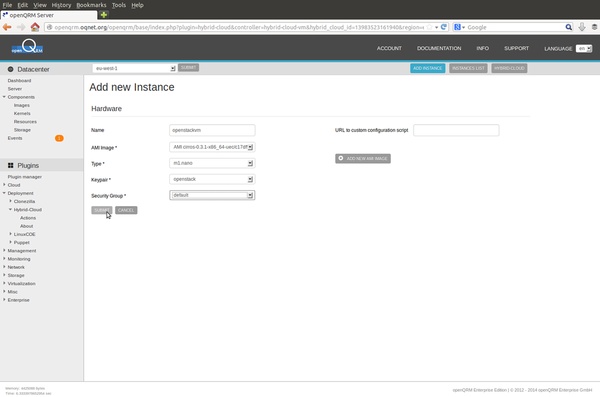Expand the Enterprise node
The height and width of the screenshot is (397, 600).
click(x=4, y=300)
